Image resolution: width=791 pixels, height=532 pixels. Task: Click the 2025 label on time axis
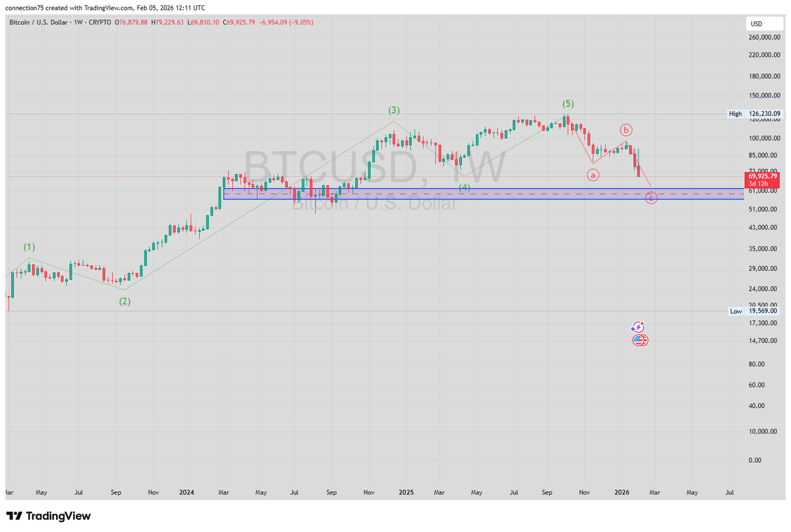click(406, 492)
